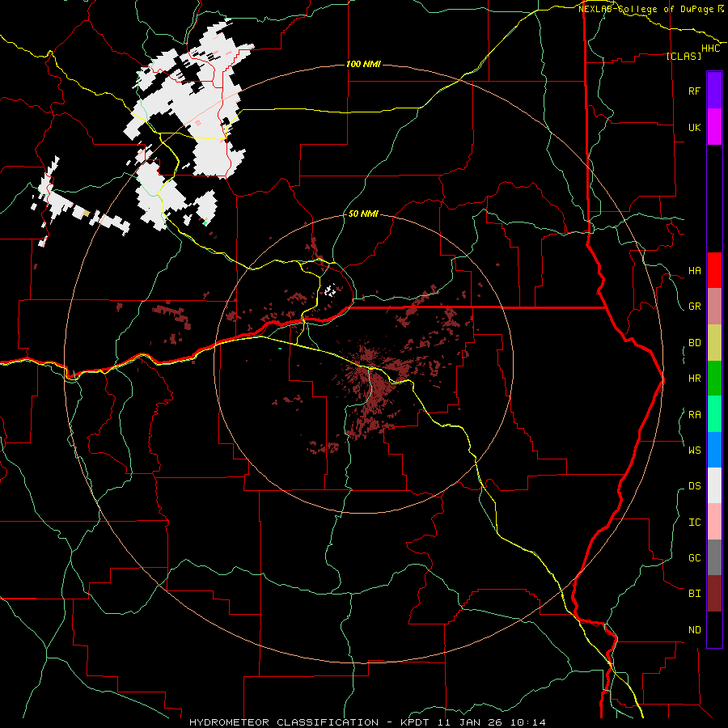Click the BI brown legend swatch
728x728 pixels.
[x=714, y=594]
